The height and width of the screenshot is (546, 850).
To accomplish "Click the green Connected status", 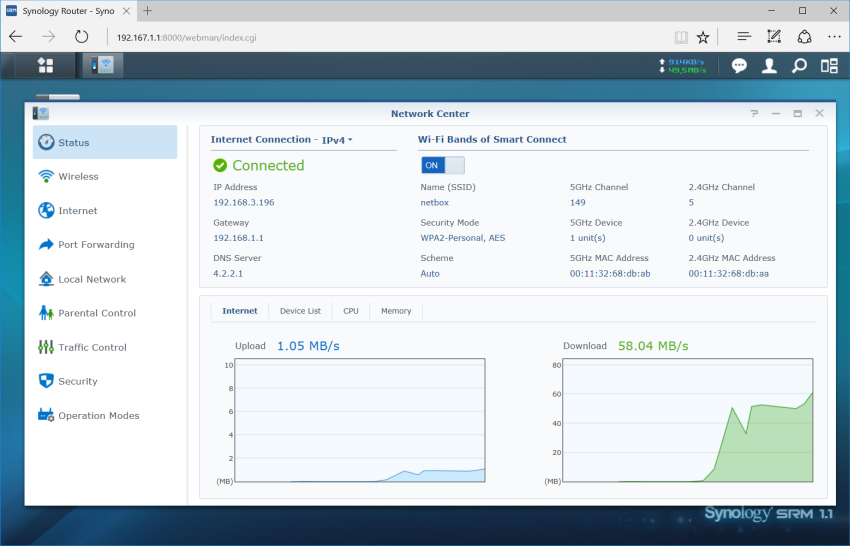I will tap(259, 165).
